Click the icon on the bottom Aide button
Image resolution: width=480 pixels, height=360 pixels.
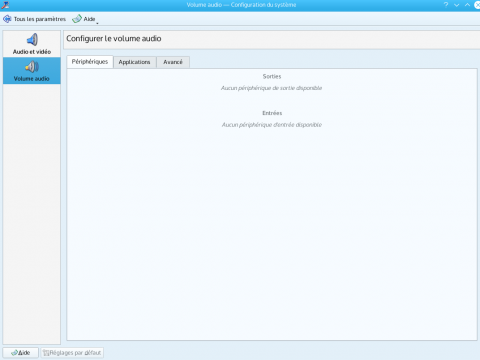14,353
